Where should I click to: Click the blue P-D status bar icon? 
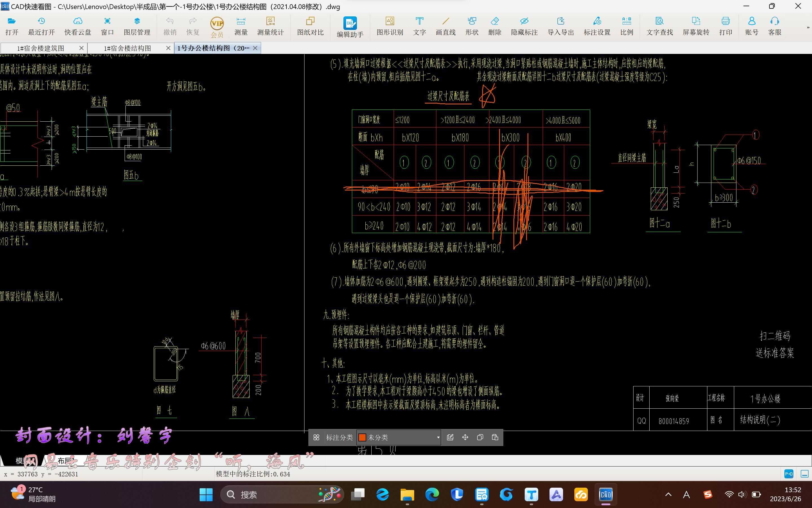click(x=789, y=474)
